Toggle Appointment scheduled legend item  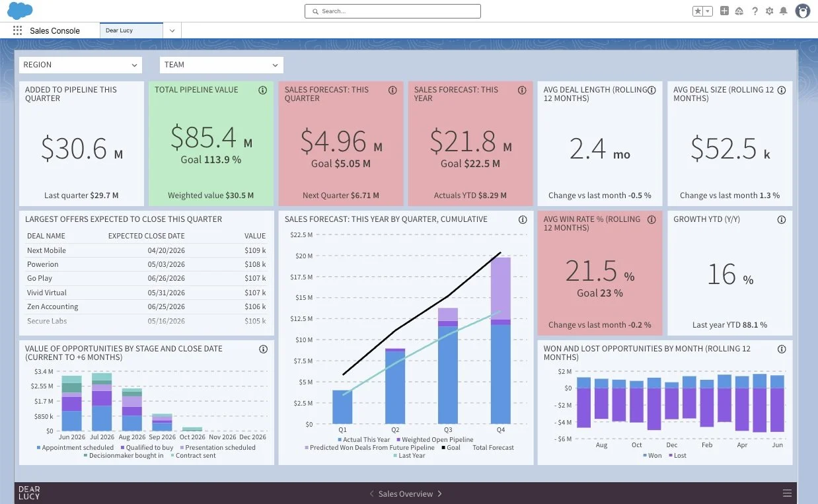[x=75, y=447]
